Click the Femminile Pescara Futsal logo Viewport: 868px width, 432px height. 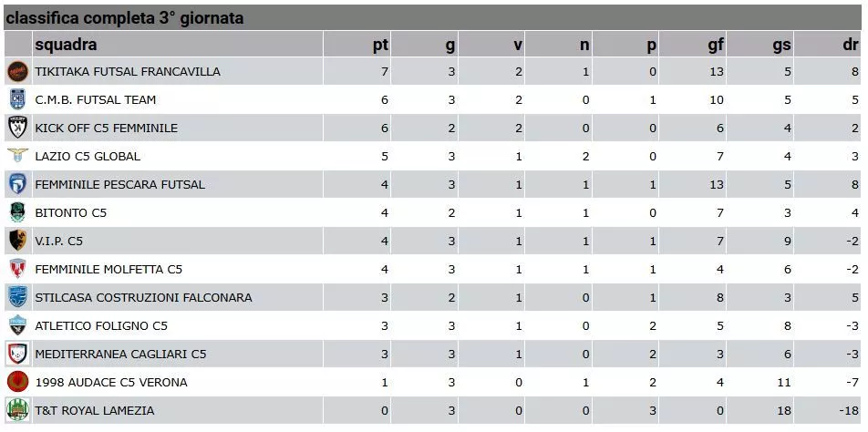(x=17, y=184)
